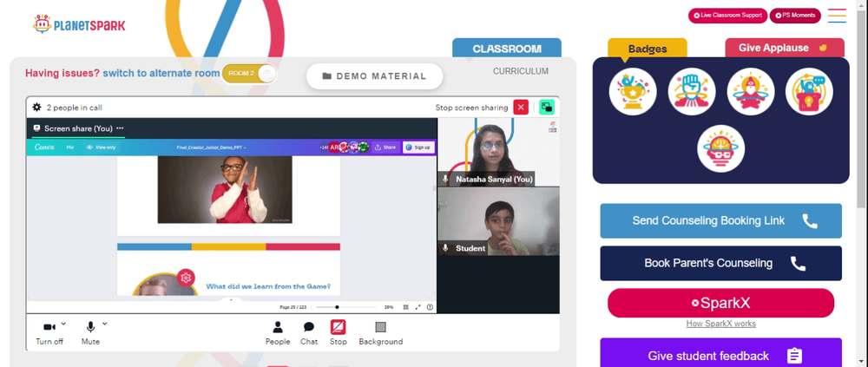The width and height of the screenshot is (868, 367).
Task: Click the AR collaborator avatar in Canva
Action: coord(334,147)
